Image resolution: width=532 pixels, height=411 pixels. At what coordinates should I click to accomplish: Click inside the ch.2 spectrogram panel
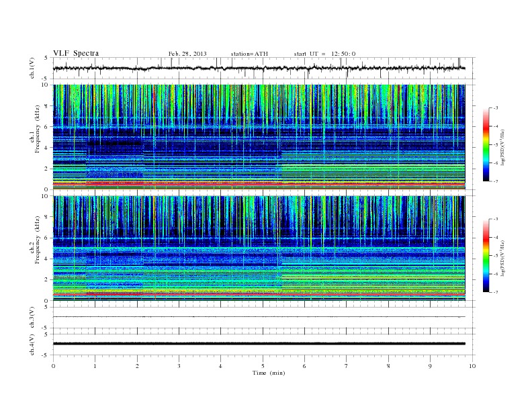[x=259, y=248]
